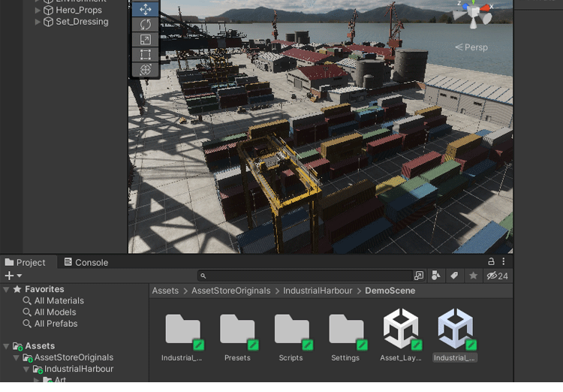Image resolution: width=563 pixels, height=392 pixels.
Task: Click AssetStoreOriginals in the breadcrumb path
Action: [230, 291]
